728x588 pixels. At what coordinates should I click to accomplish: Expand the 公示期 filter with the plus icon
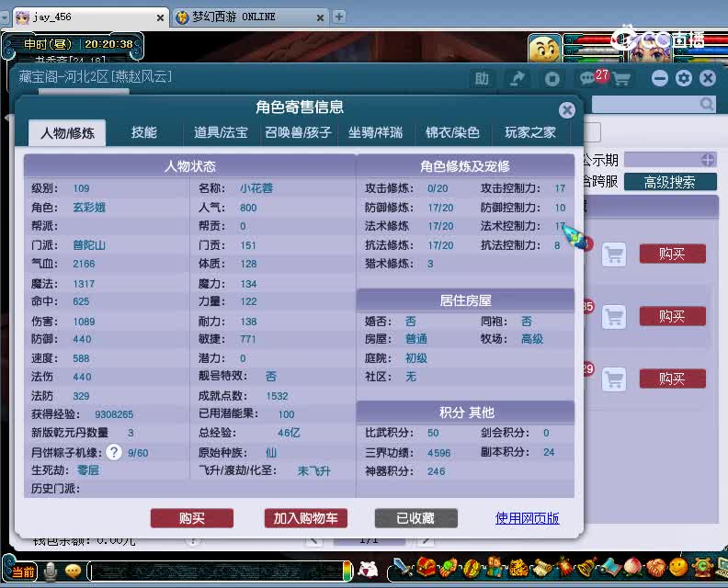point(707,160)
